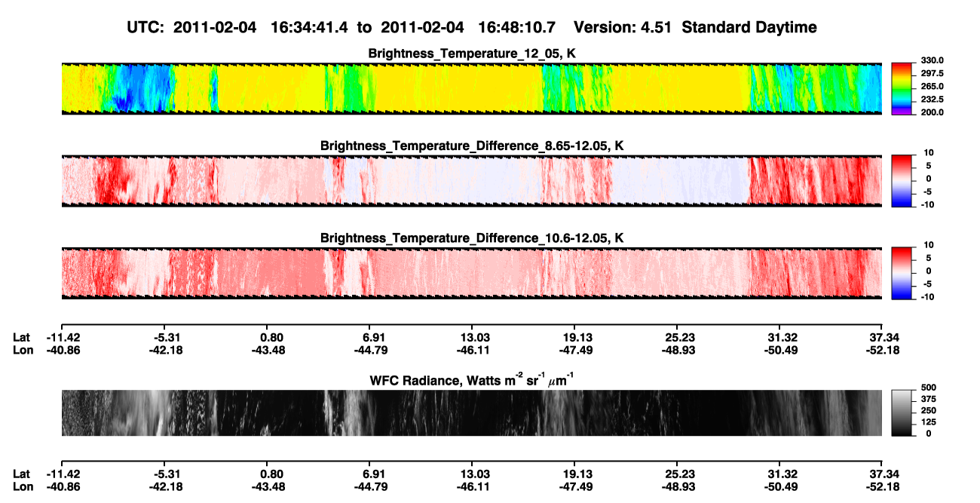Screen dimensions: 980x503
Task: Click the Brightness_Temperature_12_05, K panel title
Action: (x=472, y=54)
